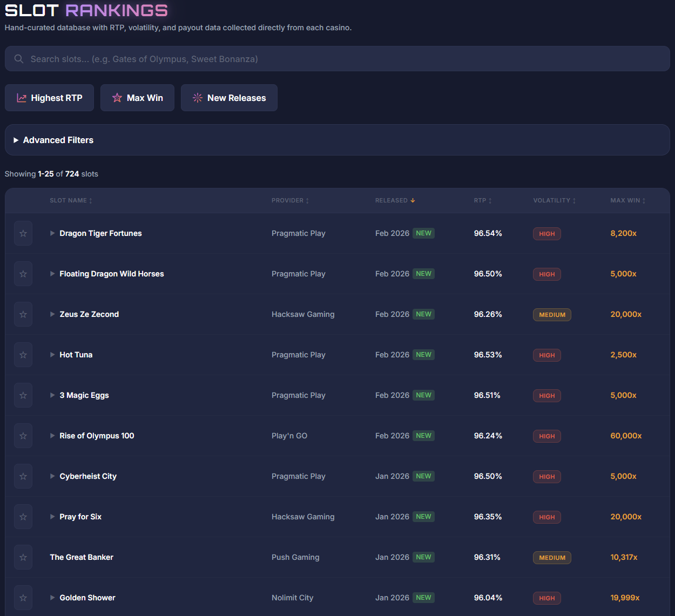Viewport: 675px width, 616px height.
Task: Click the MEDIUM volatility badge on Zeus Ze Zecond
Action: coord(552,314)
